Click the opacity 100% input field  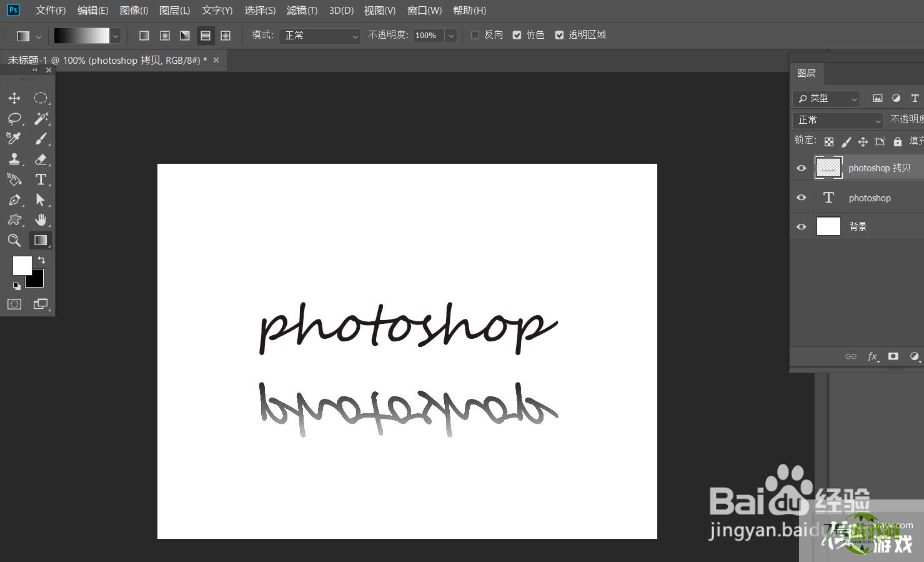(x=429, y=36)
